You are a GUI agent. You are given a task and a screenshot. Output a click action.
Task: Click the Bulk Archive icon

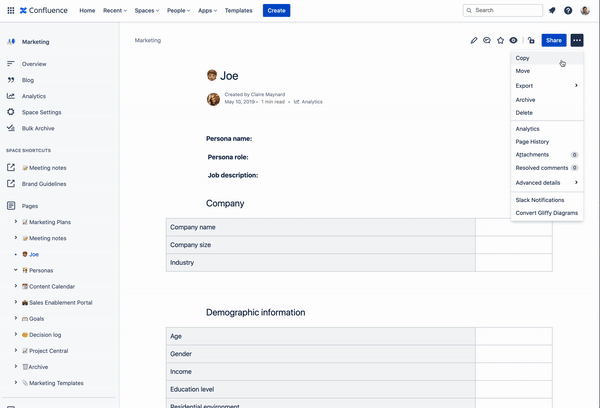pos(11,128)
